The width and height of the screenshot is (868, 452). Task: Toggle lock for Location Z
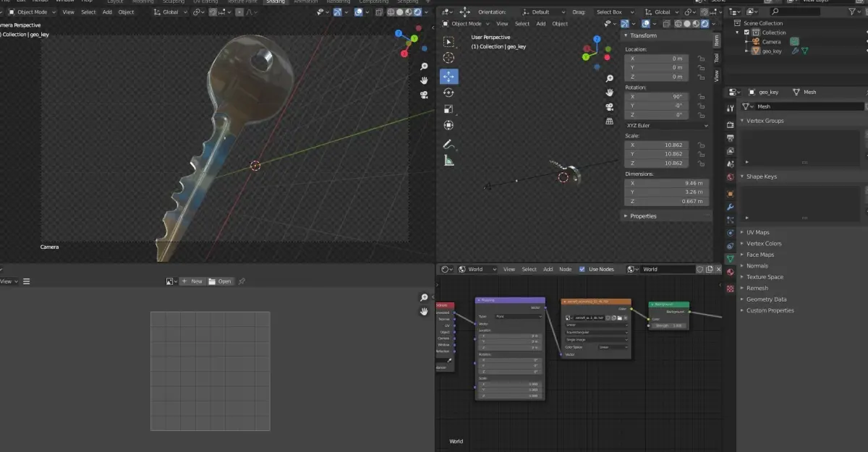tap(700, 77)
